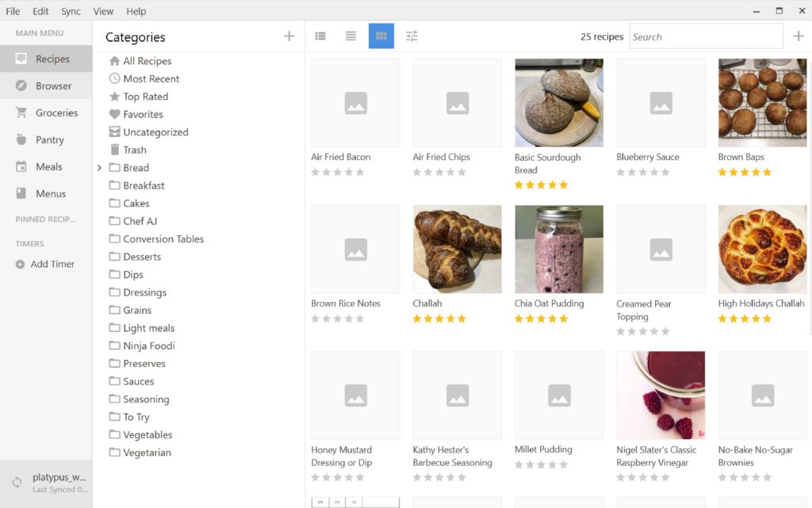Image resolution: width=812 pixels, height=508 pixels.
Task: Rate Air Fried Bacon five stars
Action: 360,172
